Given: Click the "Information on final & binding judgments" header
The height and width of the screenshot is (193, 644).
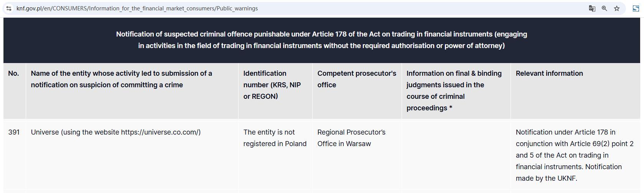Looking at the screenshot, I should point(454,91).
